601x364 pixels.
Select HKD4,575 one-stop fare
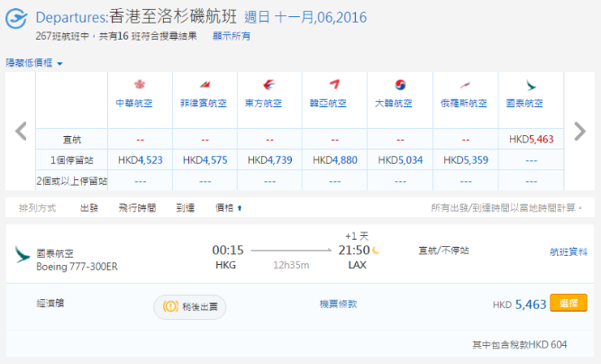click(205, 160)
